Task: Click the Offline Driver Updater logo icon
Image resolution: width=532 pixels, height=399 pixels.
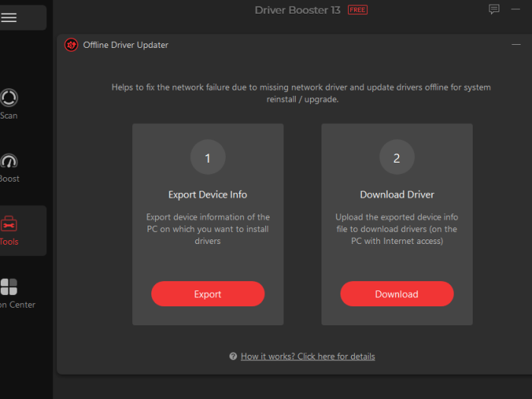Action: [x=71, y=45]
